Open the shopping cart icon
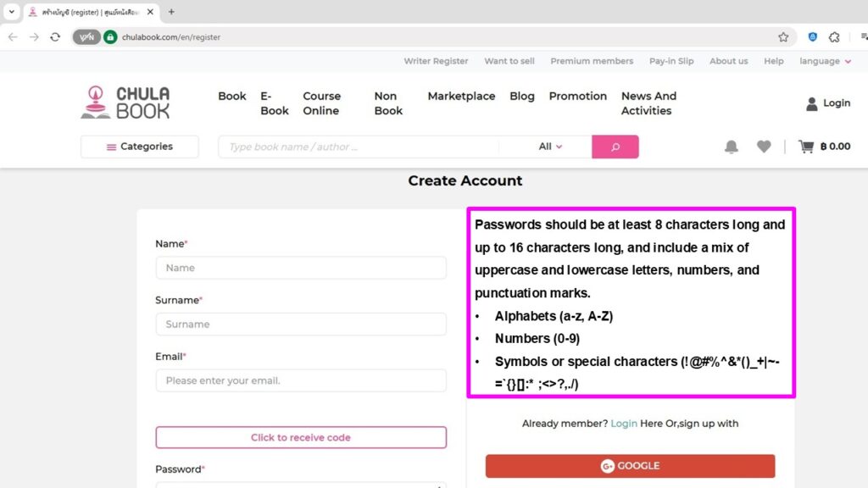This screenshot has width=868, height=488. 805,147
